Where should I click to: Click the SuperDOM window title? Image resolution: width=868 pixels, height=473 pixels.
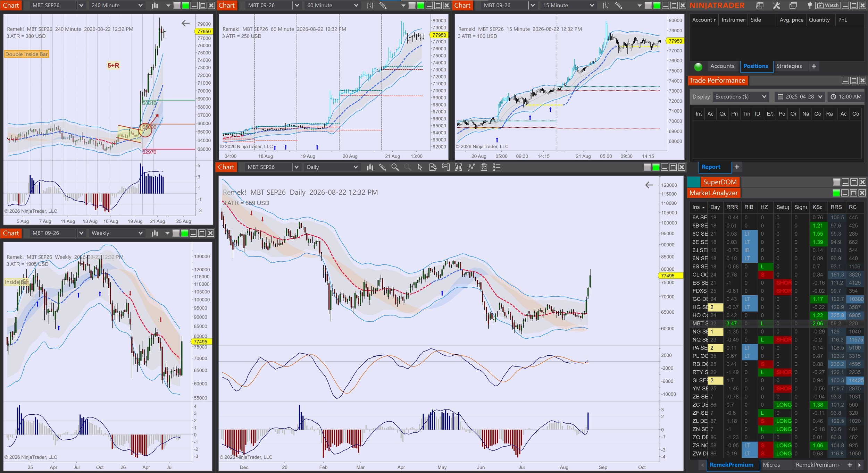(x=720, y=182)
